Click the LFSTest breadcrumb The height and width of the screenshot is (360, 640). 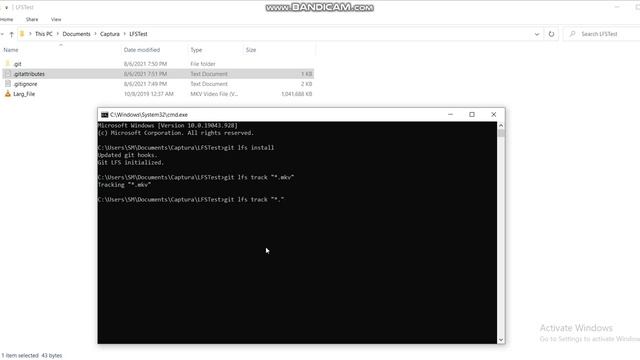pyautogui.click(x=138, y=34)
